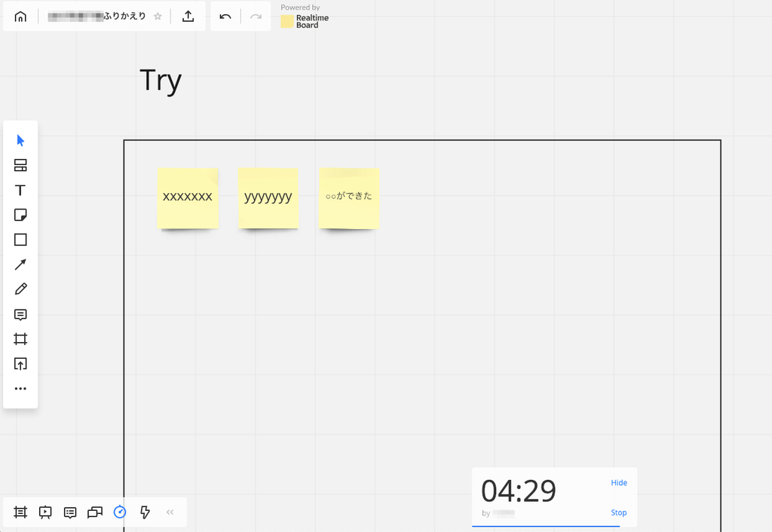Stop the running 04:29 timer
772x532 pixels.
[619, 512]
